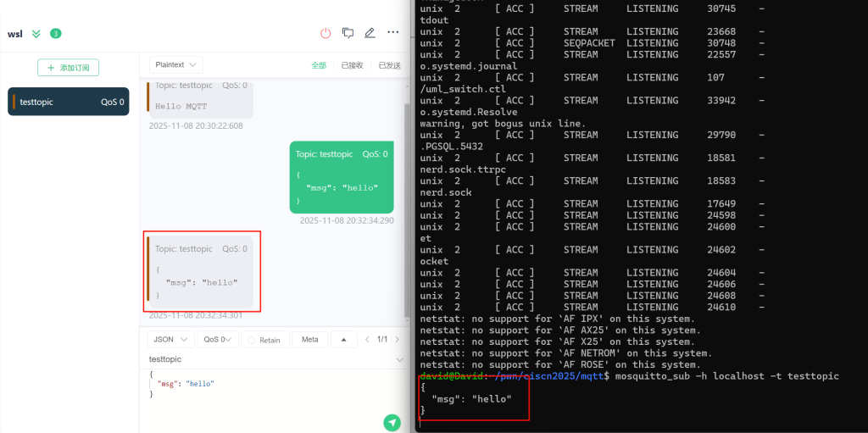Switch to 已发送 (sent) messages tab
This screenshot has height=433, width=868.
[x=389, y=65]
